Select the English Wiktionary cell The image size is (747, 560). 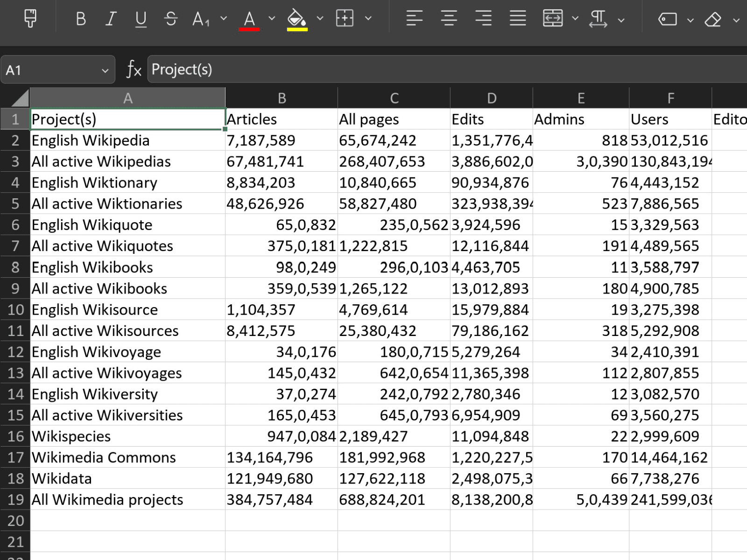127,182
